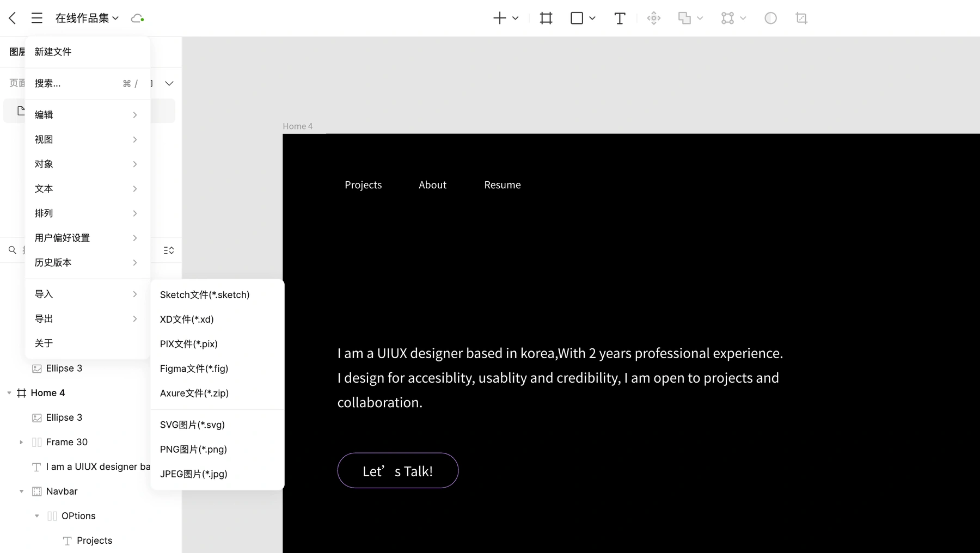Click the collapse-all layers icon

(169, 250)
